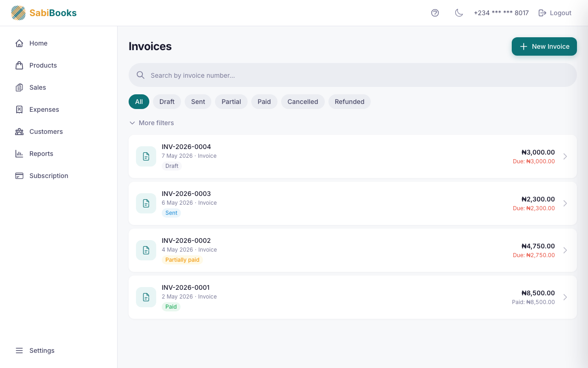Image resolution: width=588 pixels, height=368 pixels.
Task: Click the INV-2026-0001 invoice number
Action: coord(186,287)
